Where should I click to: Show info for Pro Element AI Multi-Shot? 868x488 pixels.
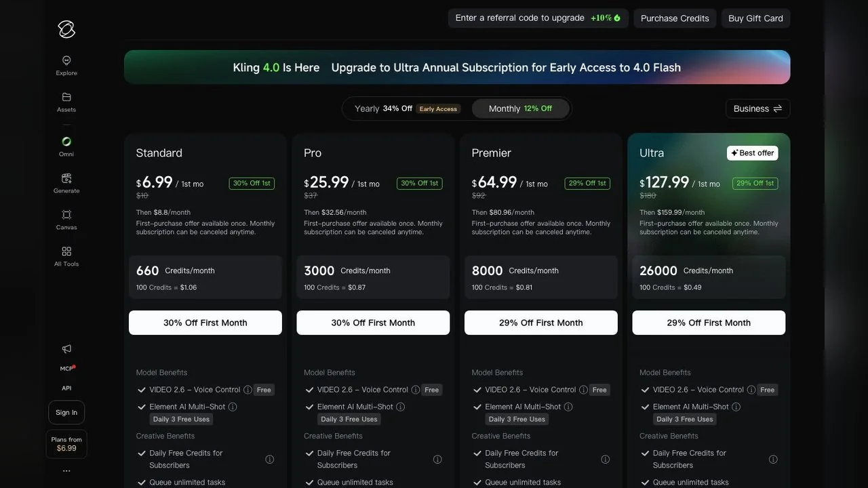pyautogui.click(x=400, y=407)
